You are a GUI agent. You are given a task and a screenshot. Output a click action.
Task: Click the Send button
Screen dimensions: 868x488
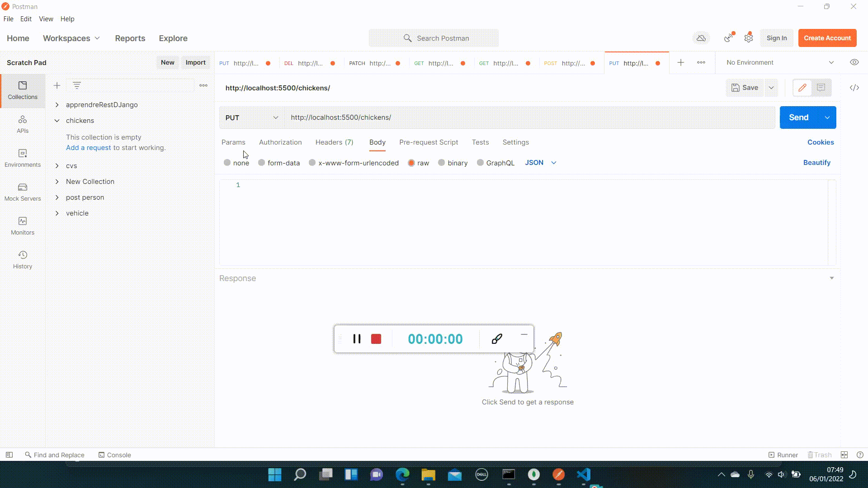pos(798,117)
